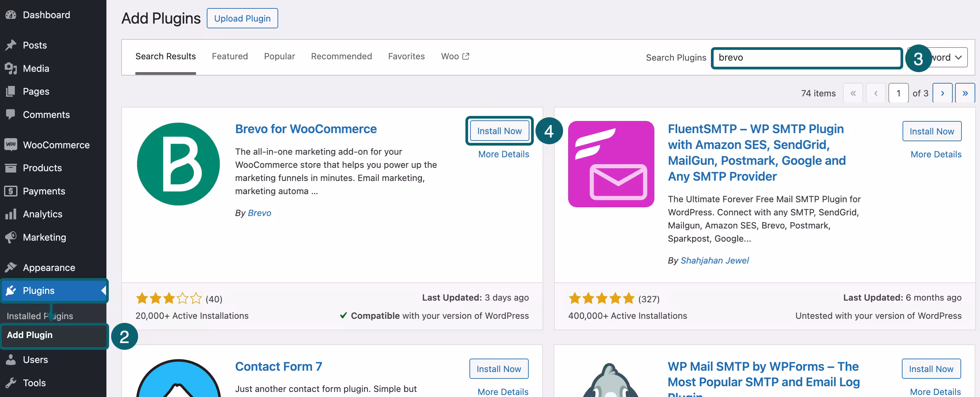
Task: Click the 400,000+ Active Installations text
Action: (627, 315)
